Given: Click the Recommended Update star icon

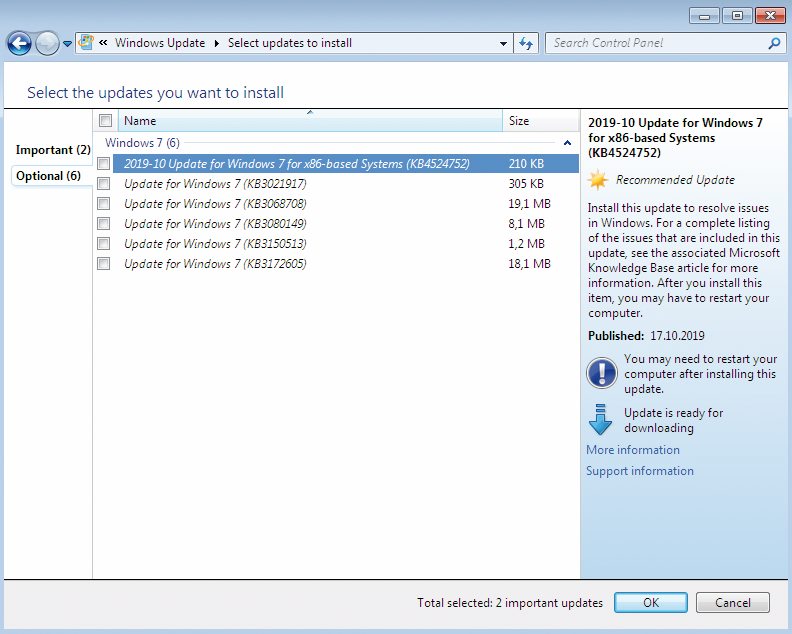Looking at the screenshot, I should click(598, 180).
